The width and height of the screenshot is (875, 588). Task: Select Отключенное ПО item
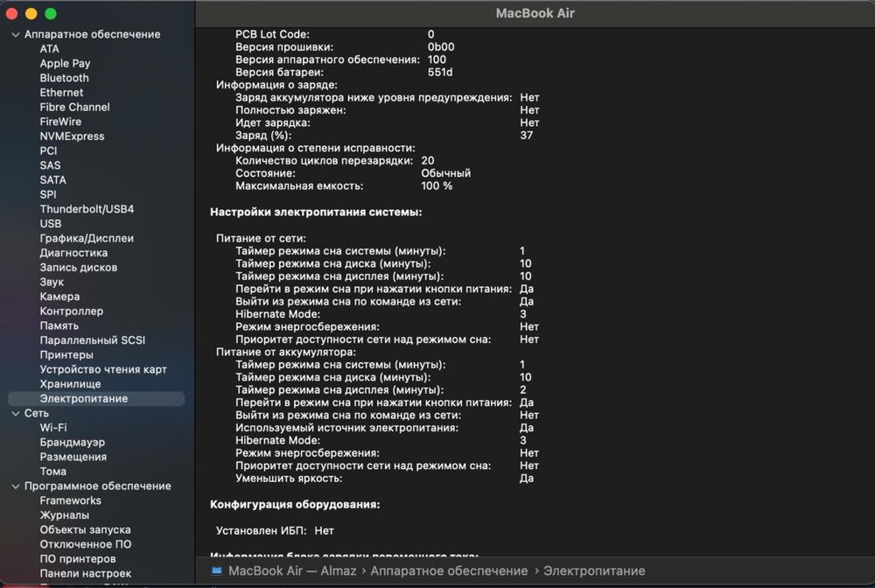(x=86, y=544)
